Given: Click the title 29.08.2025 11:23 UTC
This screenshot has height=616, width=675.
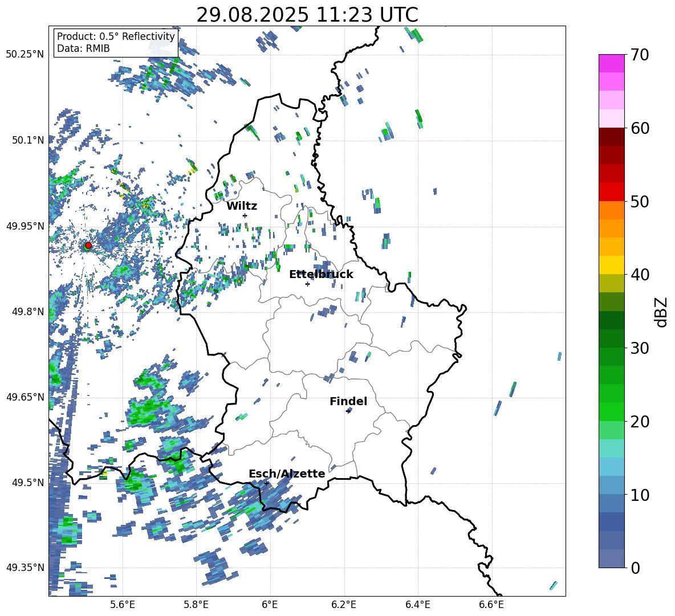Looking at the screenshot, I should (307, 15).
